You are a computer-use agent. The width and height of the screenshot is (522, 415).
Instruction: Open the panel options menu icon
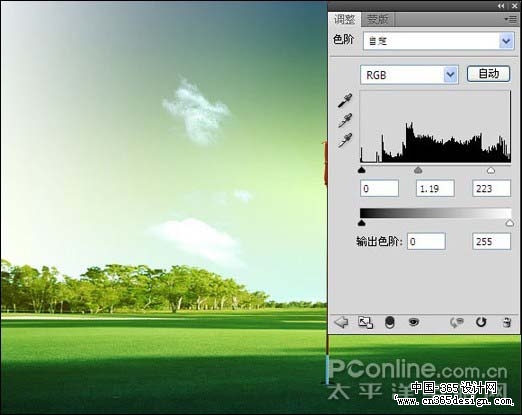coord(511,19)
